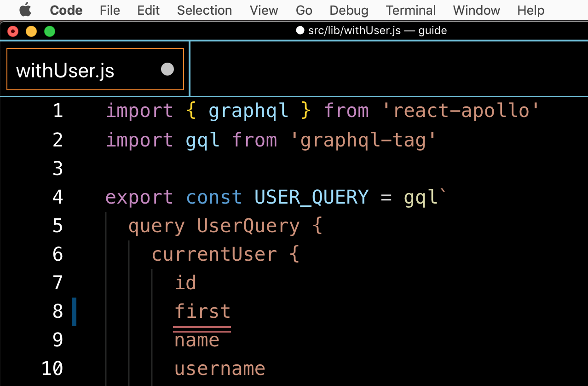Click line number 1 in the gutter

tap(58, 111)
